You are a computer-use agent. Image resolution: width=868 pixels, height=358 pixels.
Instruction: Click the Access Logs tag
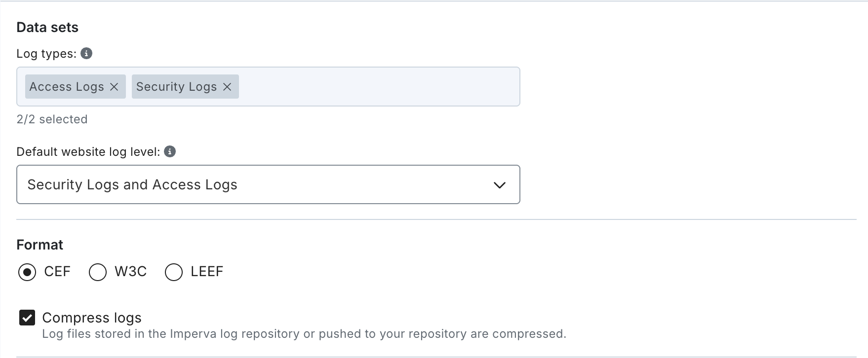click(x=67, y=86)
